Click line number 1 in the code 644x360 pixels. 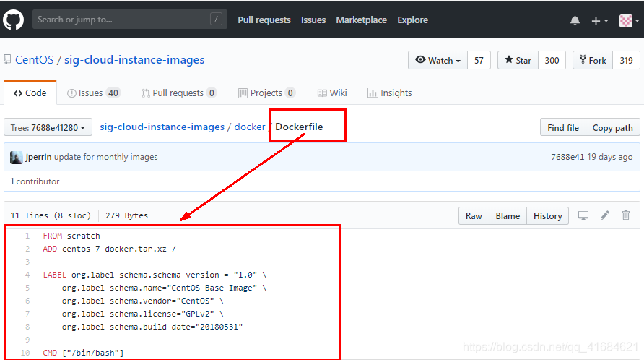click(27, 236)
